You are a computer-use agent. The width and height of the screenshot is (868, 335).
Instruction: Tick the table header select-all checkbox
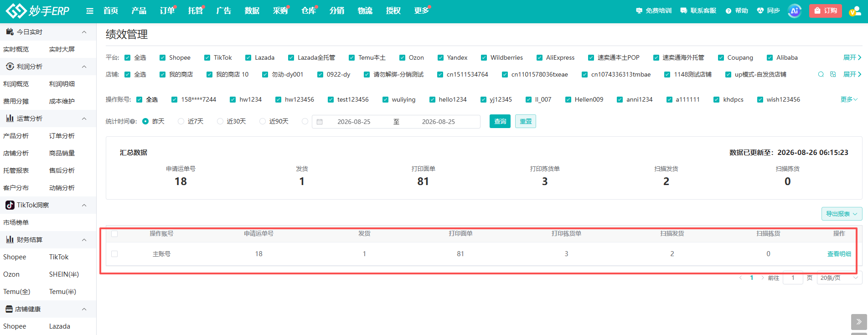(x=114, y=233)
